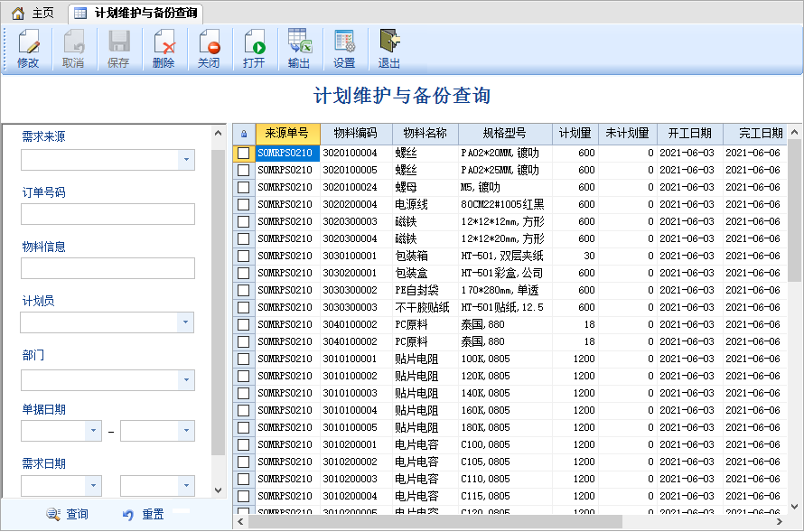804x532 pixels.
Task: Click the 重置 button text
Action: point(153,514)
